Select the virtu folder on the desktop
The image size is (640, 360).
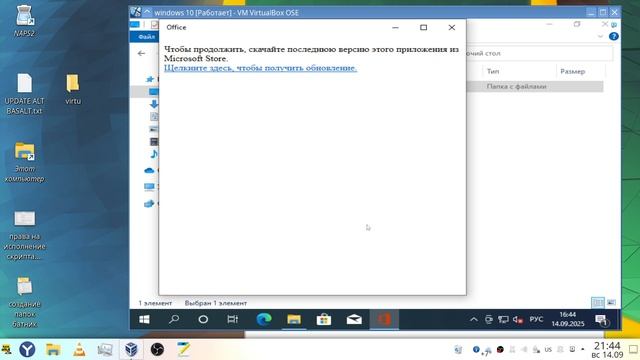[x=73, y=89]
